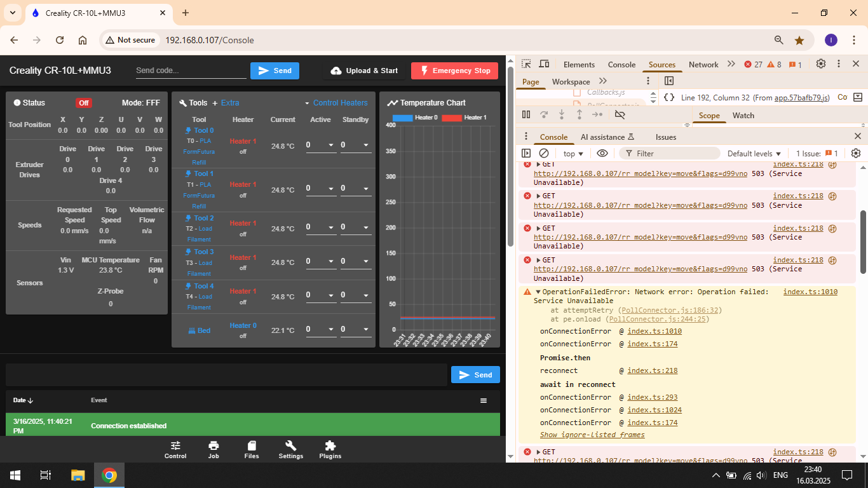The width and height of the screenshot is (868, 488).
Task: Click the red Emergency Stop button
Action: tap(454, 71)
